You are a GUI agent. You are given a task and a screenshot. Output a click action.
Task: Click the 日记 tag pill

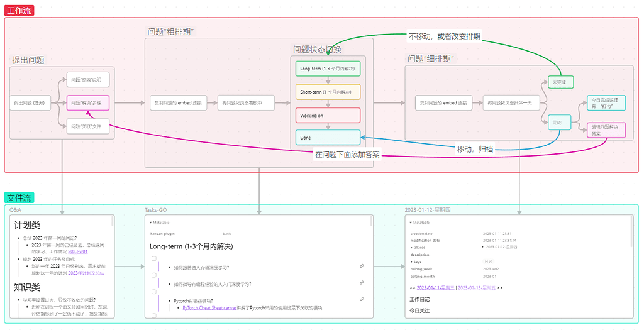pos(488,261)
